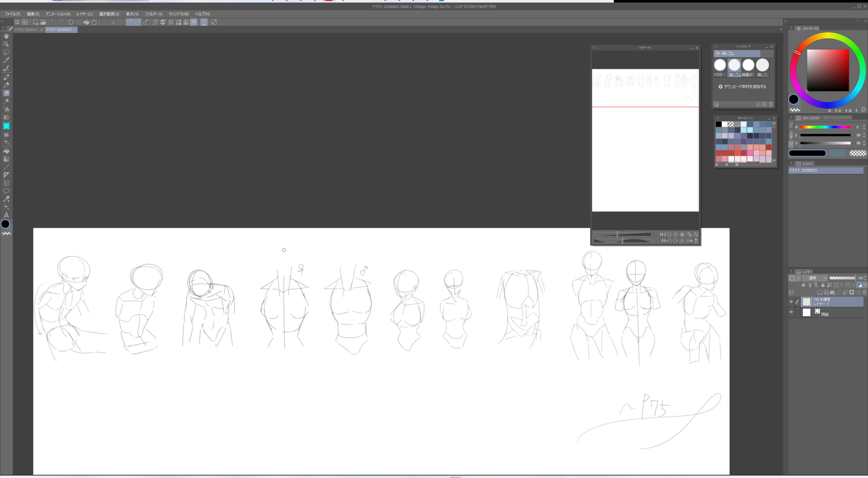Image resolution: width=868 pixels, height=478 pixels.
Task: Click ダウンロード素材を追加する button
Action: [742, 87]
